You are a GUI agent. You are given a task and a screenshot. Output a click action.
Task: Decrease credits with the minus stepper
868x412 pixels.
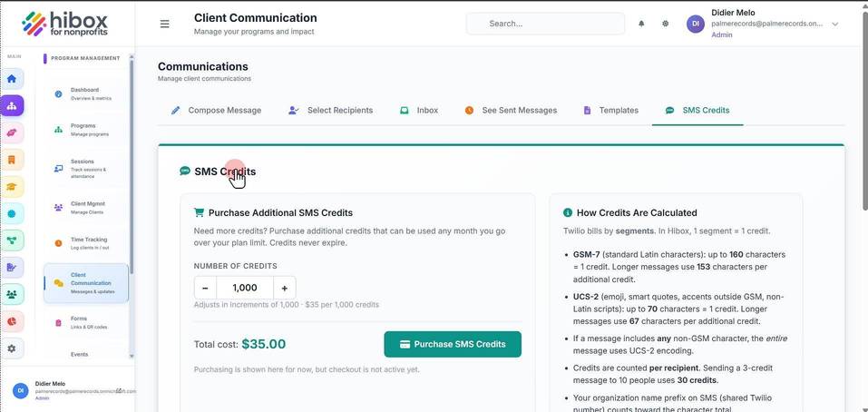[x=205, y=288]
